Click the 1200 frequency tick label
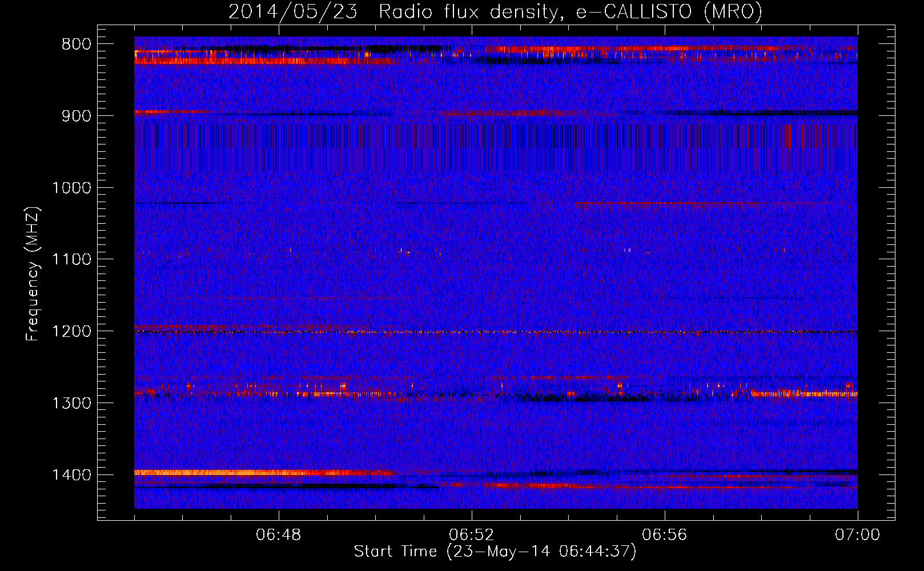This screenshot has width=924, height=571. coord(71,331)
